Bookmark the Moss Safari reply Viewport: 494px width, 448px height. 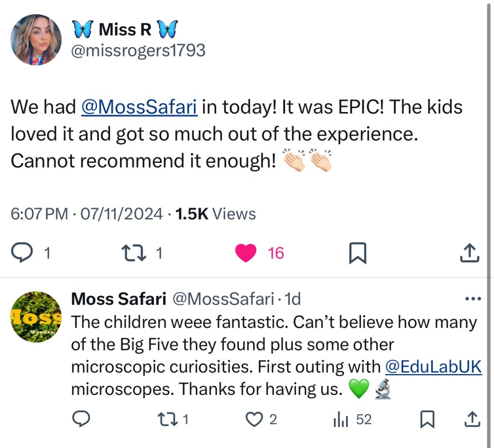426,419
